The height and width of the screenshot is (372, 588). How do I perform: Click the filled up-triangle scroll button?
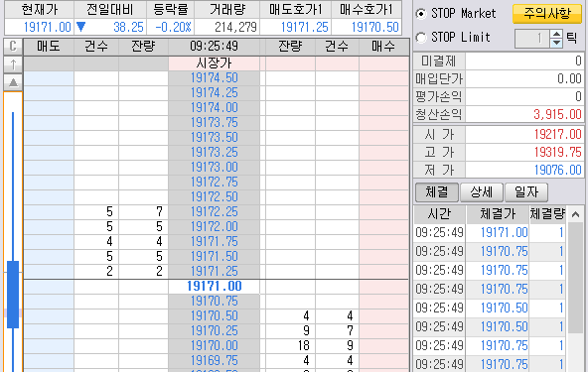tap(13, 82)
